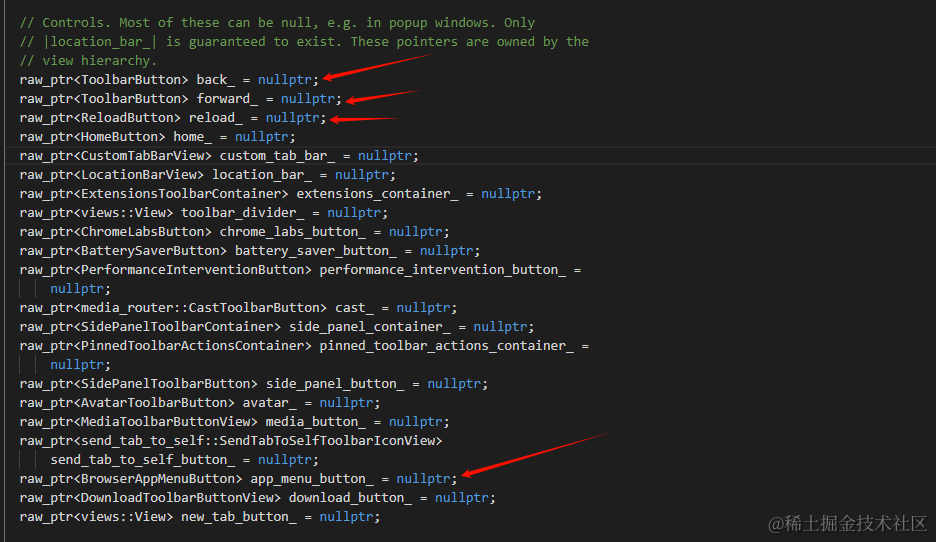
Task: Click the 'AvatarToolbarButton' type name
Action: (x=154, y=403)
